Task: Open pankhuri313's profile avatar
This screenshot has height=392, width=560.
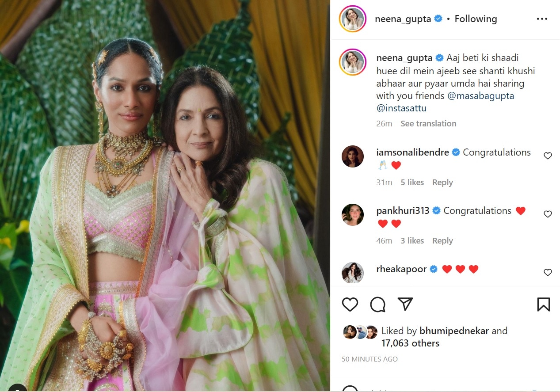Action: [x=353, y=215]
